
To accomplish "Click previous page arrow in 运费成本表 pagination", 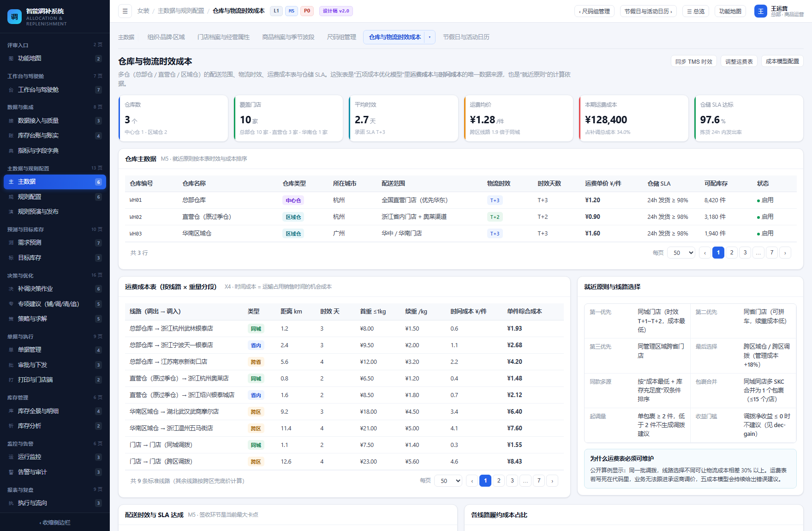I will 472,481.
